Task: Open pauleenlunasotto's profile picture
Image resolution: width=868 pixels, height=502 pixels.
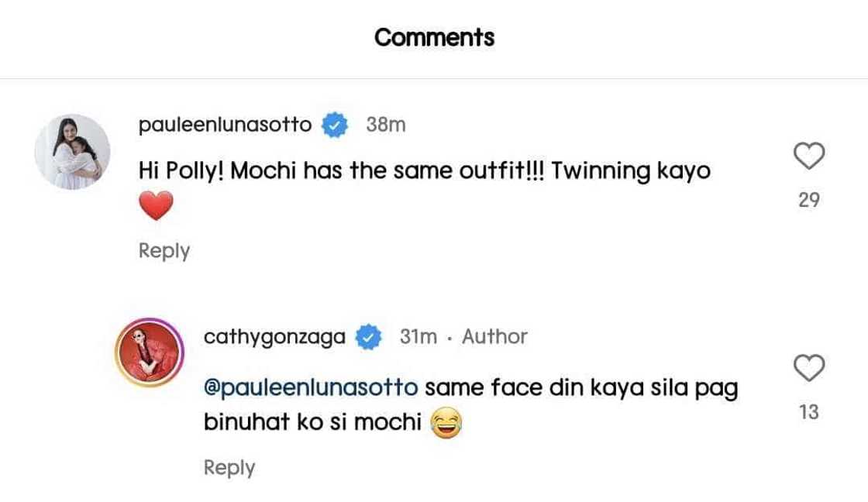Action: [72, 152]
